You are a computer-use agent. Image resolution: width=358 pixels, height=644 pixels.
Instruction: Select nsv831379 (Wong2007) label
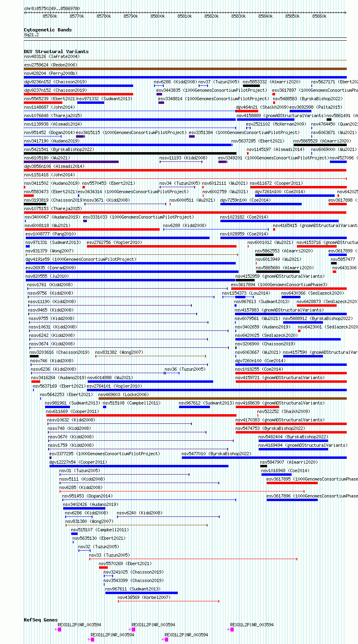click(x=49, y=251)
